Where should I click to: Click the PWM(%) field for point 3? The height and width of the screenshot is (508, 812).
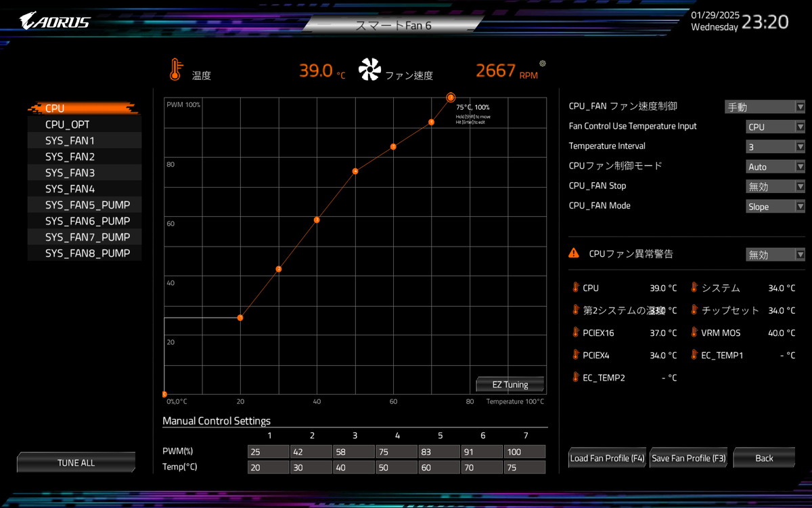(353, 451)
